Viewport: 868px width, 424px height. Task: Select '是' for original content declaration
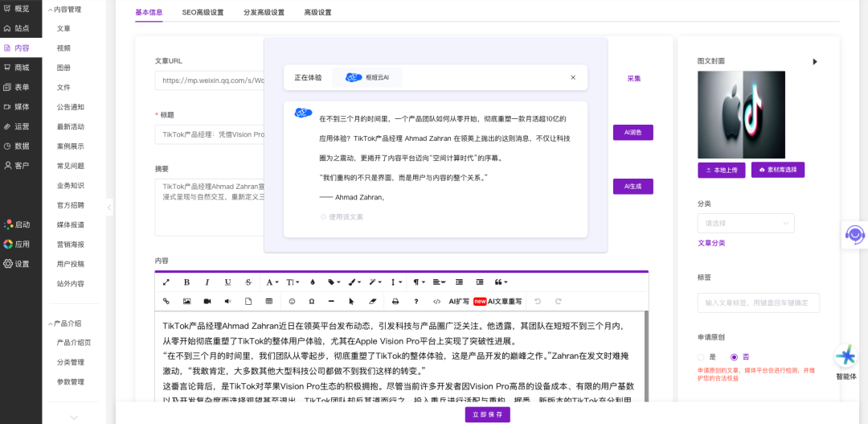coord(702,356)
